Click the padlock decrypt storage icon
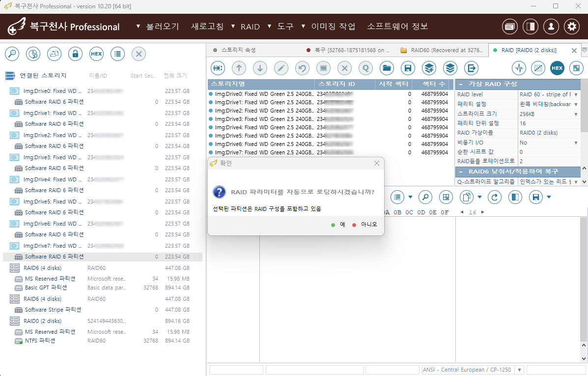Screen dimensions: 588x376 click(x=75, y=54)
